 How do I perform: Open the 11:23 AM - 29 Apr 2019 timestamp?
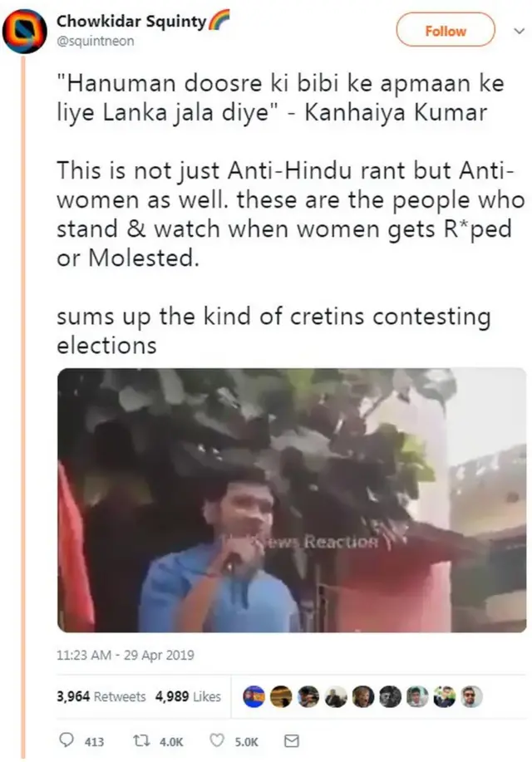pyautogui.click(x=125, y=655)
